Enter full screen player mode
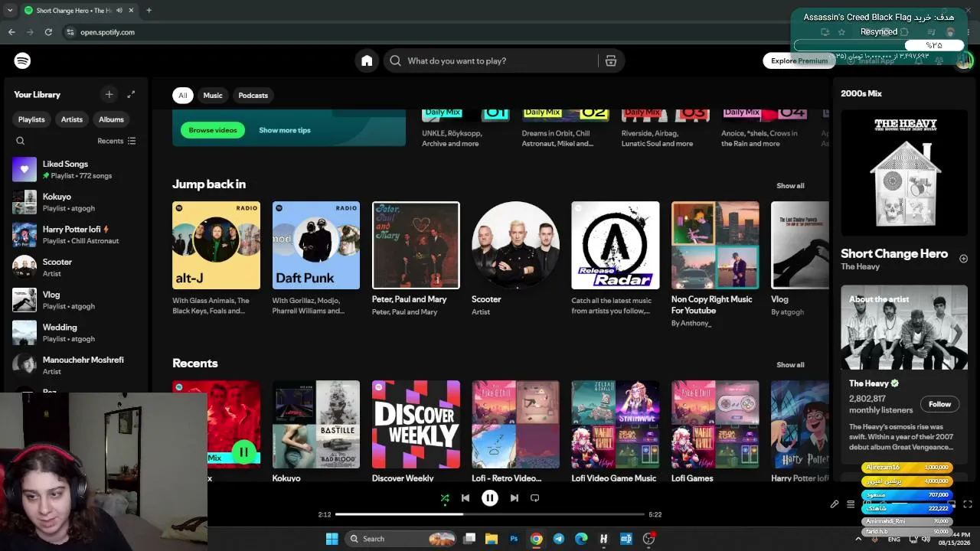Screen dimensions: 980x551 coord(968,504)
